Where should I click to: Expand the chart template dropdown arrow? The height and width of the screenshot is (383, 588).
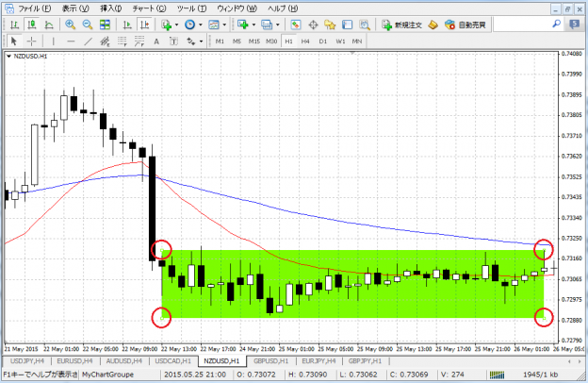[223, 25]
